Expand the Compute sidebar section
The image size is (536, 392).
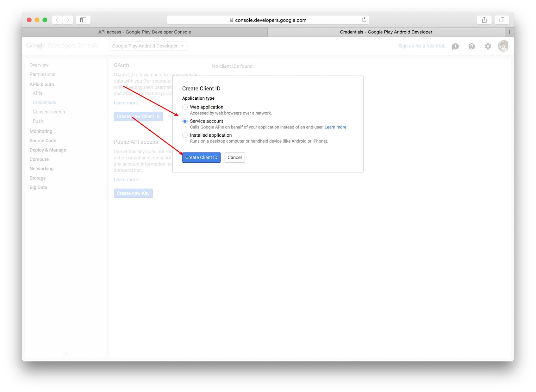39,159
